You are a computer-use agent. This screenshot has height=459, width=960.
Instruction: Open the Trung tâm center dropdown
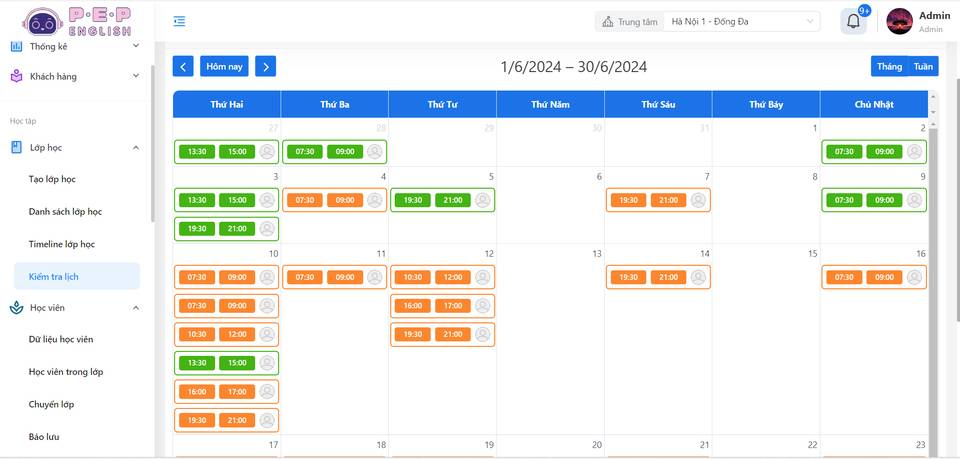click(x=742, y=22)
